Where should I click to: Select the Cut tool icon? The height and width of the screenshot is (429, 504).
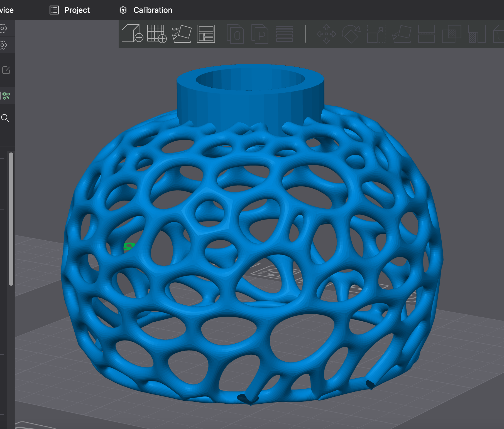(426, 34)
